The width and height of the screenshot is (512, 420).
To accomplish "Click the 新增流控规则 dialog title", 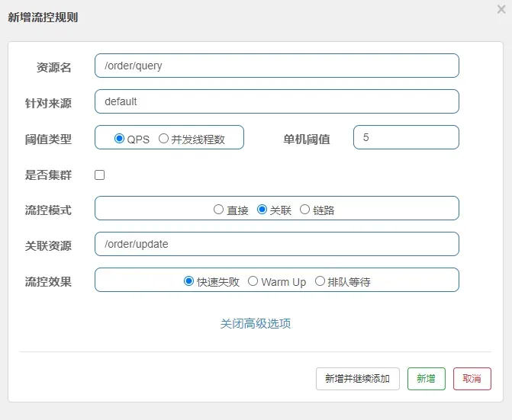I will pyautogui.click(x=43, y=18).
